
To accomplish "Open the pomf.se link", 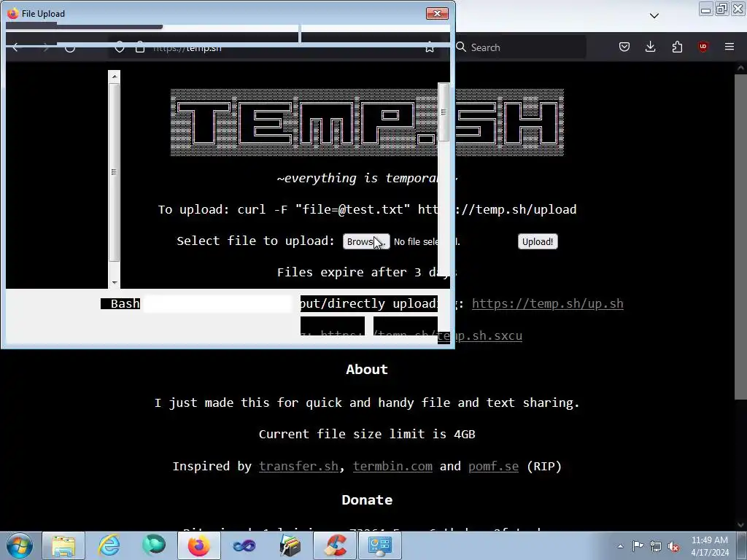I will (x=493, y=466).
